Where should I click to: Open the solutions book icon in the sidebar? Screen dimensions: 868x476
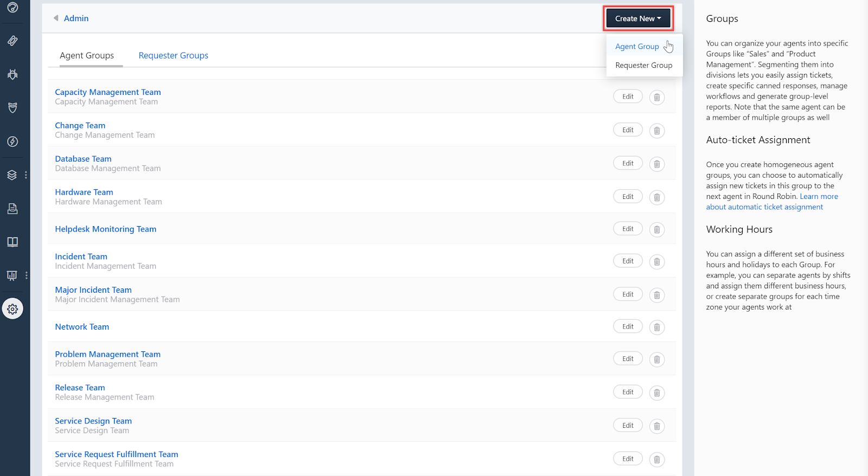click(12, 242)
